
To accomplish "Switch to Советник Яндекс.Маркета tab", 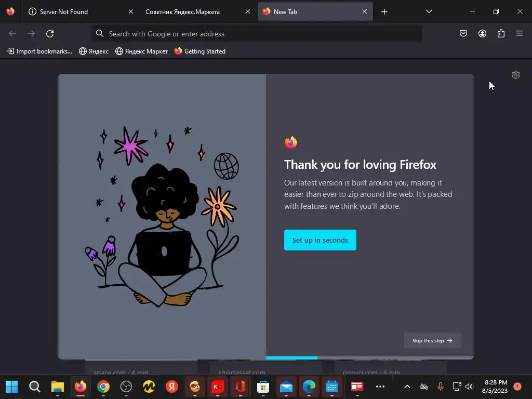I will (197, 11).
